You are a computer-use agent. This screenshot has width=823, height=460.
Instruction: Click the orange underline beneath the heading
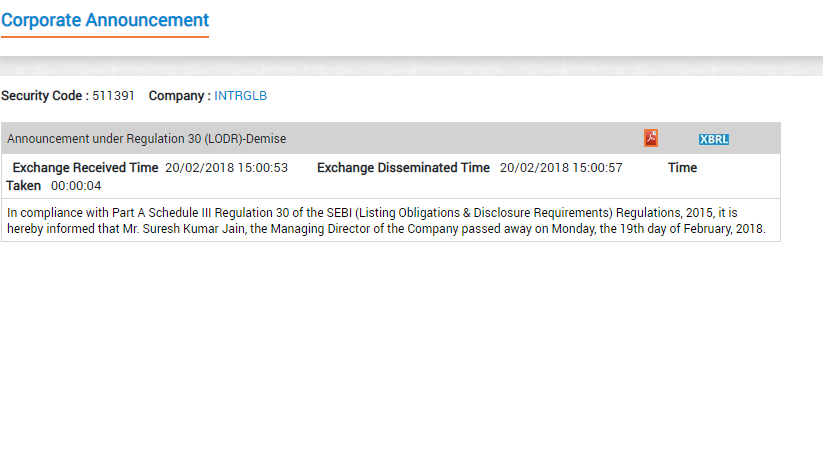[105, 37]
